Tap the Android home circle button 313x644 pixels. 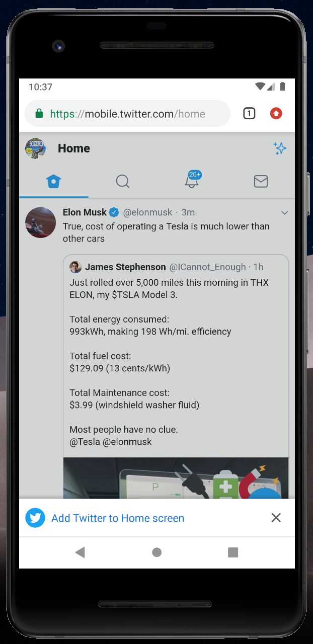[x=156, y=552]
